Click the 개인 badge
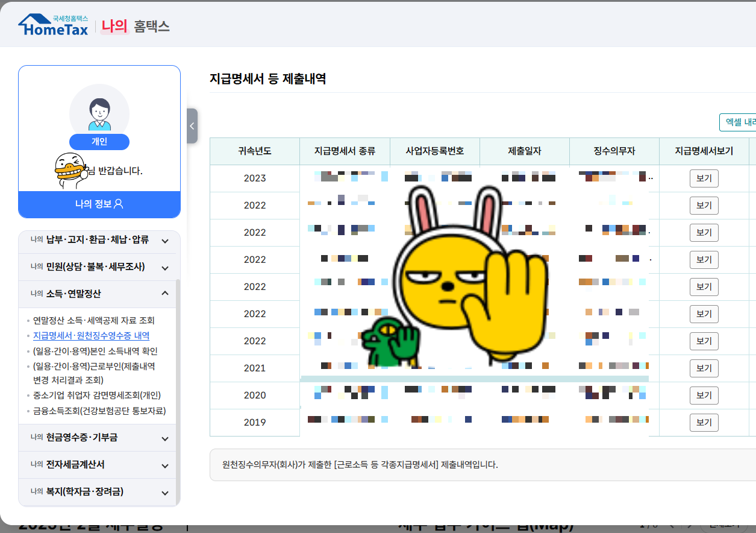This screenshot has width=756, height=533. coord(99,142)
